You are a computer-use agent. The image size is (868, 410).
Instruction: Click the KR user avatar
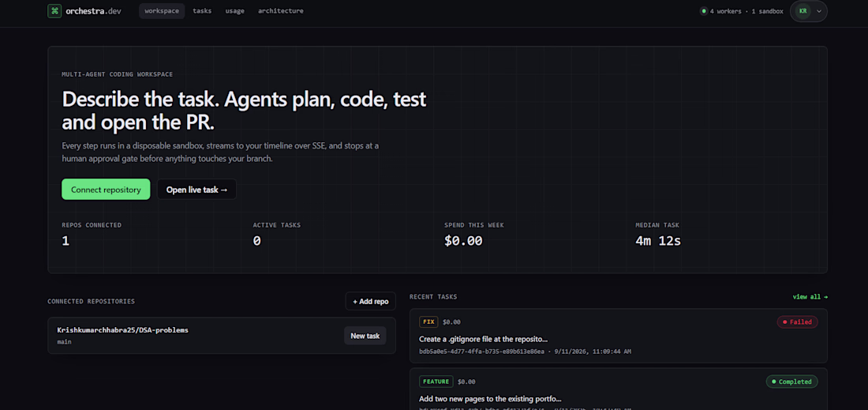click(x=803, y=11)
